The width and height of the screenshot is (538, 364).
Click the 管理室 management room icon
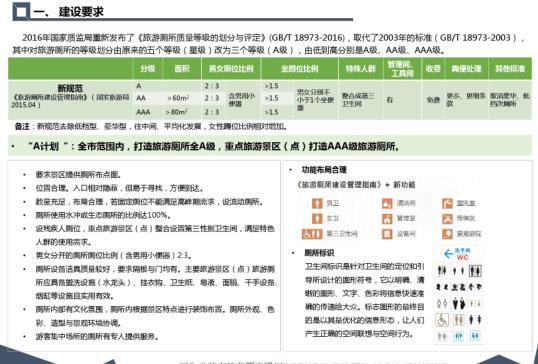(x=387, y=219)
